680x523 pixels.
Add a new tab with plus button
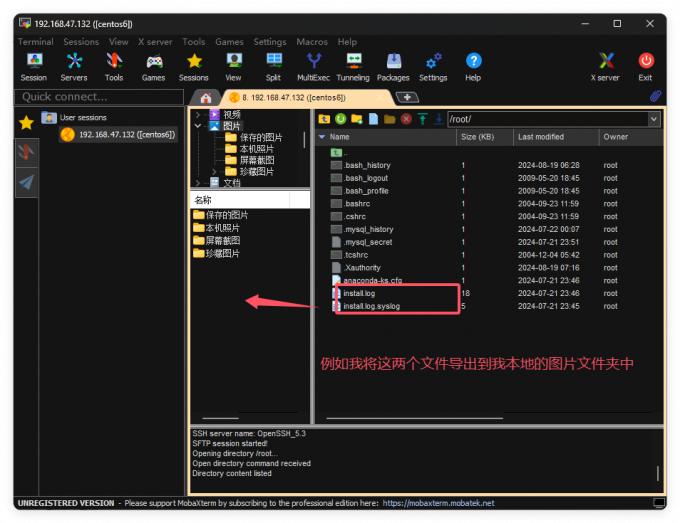[x=407, y=97]
